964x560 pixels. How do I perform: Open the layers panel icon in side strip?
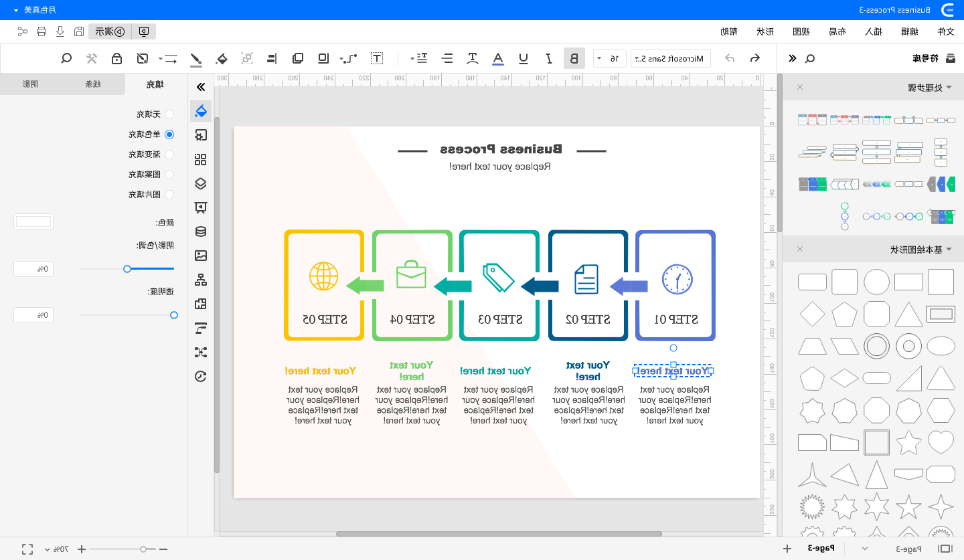coord(200,183)
